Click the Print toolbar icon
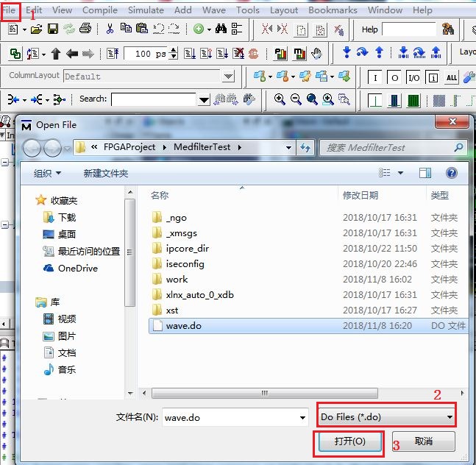 point(85,29)
